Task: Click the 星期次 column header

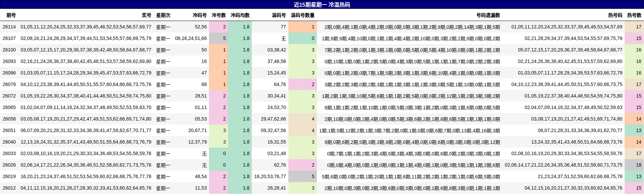Action: [163, 15]
